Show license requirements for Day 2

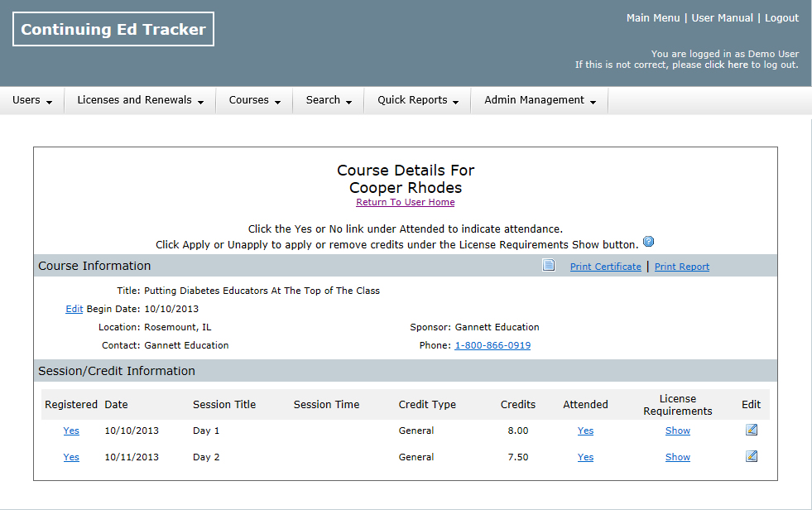click(677, 457)
